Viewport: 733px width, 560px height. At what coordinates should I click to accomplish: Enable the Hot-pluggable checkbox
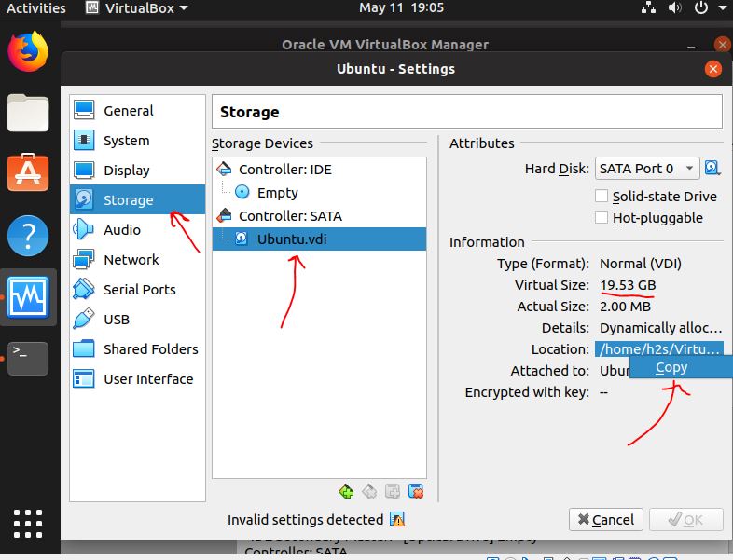click(x=602, y=217)
